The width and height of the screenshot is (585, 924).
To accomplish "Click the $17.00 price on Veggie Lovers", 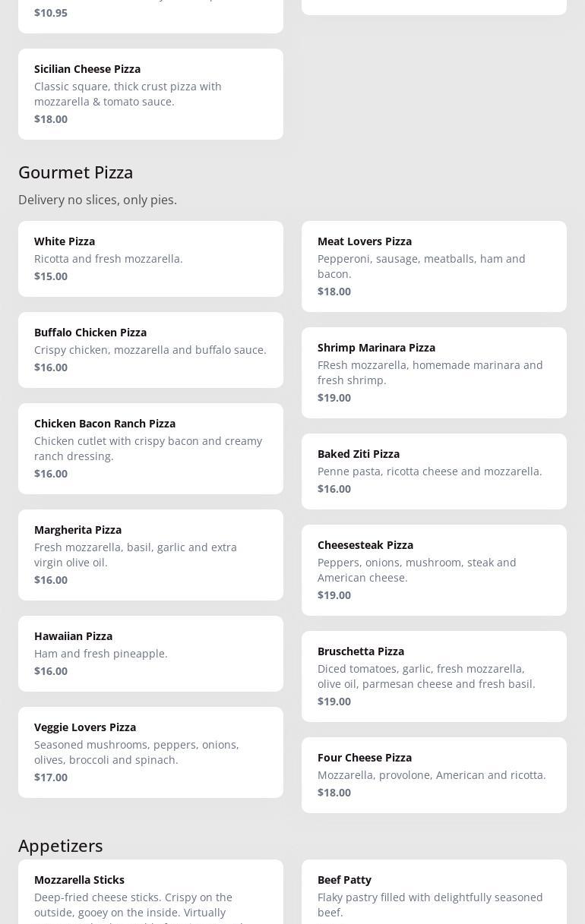I will [51, 777].
